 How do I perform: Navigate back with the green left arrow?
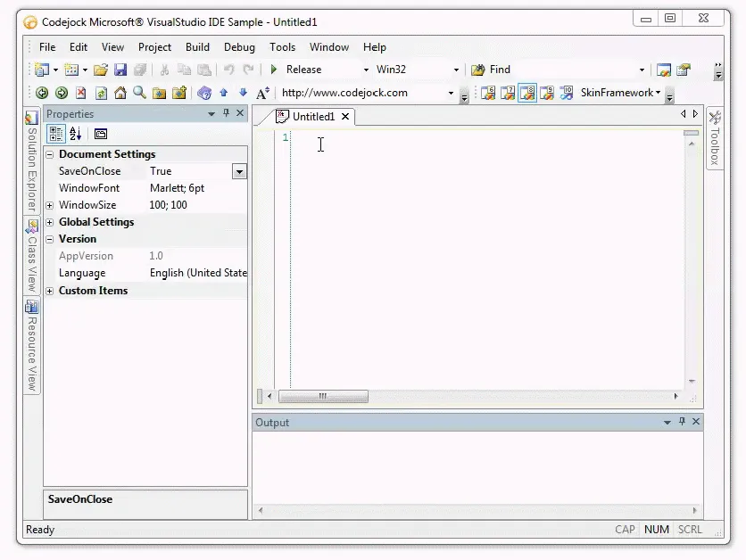[x=42, y=93]
